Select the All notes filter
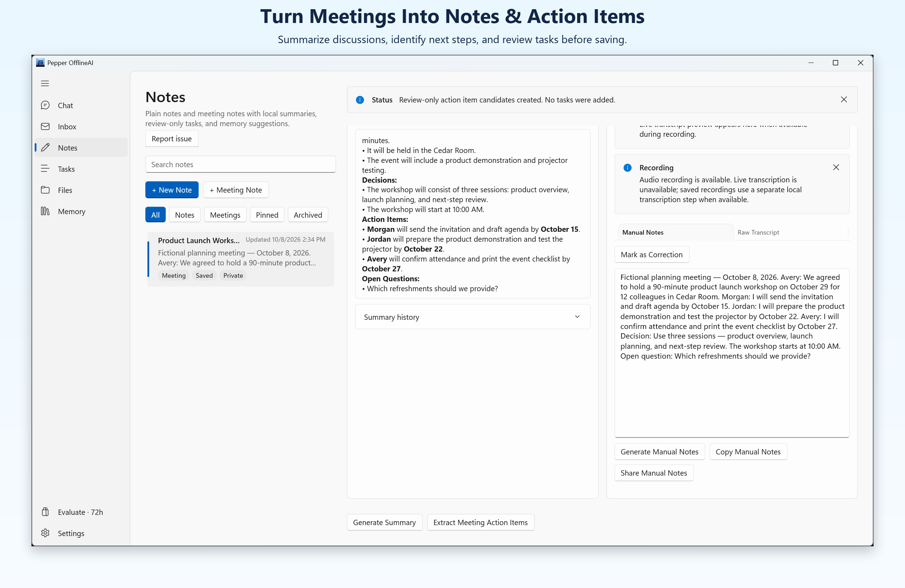This screenshot has height=588, width=905. point(155,215)
